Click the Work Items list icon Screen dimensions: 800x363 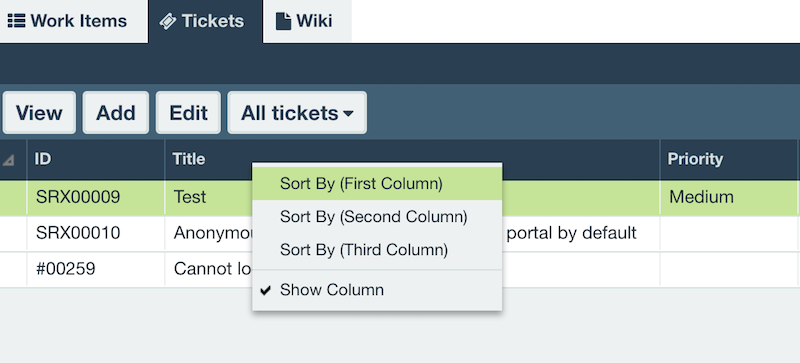coord(16,21)
